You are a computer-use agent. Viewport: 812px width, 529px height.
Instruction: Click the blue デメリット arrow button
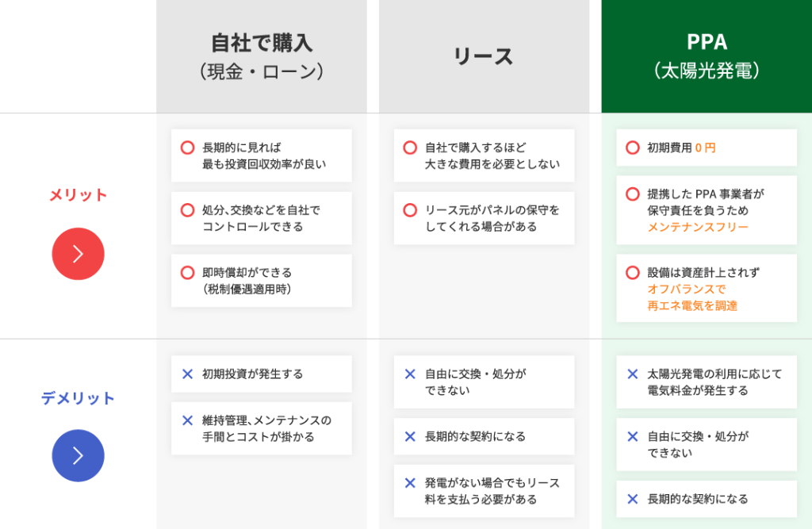tap(78, 455)
